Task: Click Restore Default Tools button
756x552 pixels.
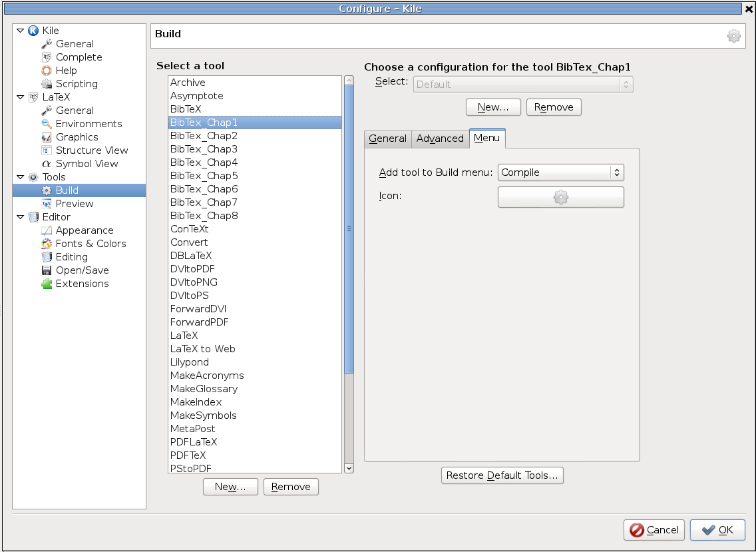Action: click(502, 475)
